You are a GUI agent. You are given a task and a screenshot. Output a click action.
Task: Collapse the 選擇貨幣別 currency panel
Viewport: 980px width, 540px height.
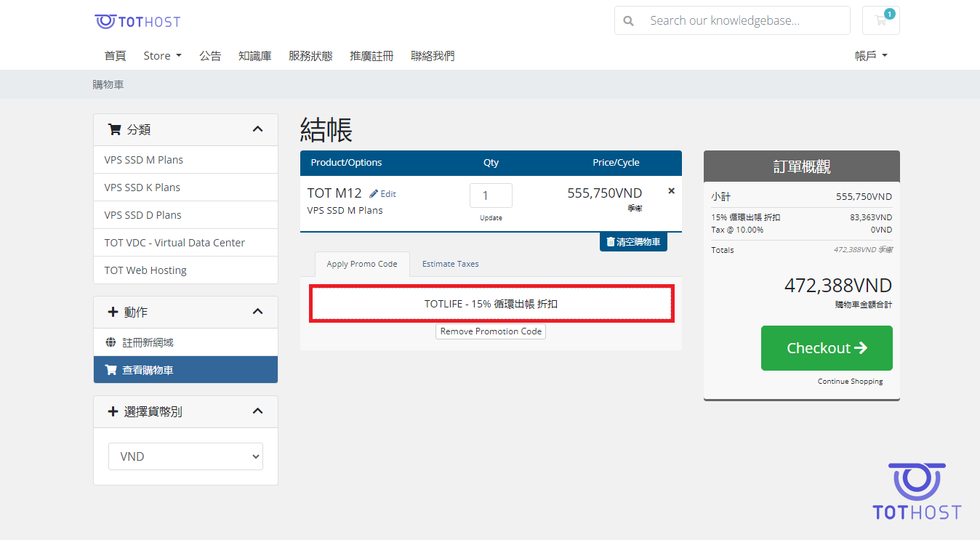[257, 411]
